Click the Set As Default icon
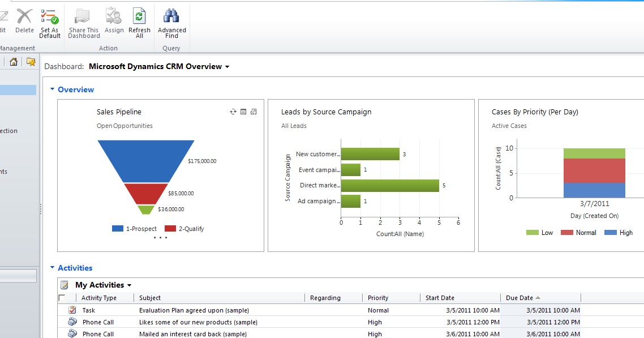This screenshot has width=644, height=338. pos(50,16)
